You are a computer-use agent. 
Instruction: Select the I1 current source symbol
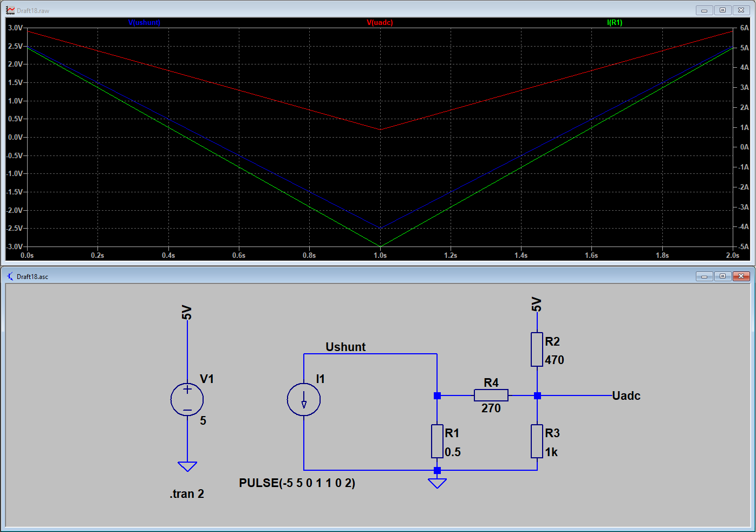[x=304, y=400]
